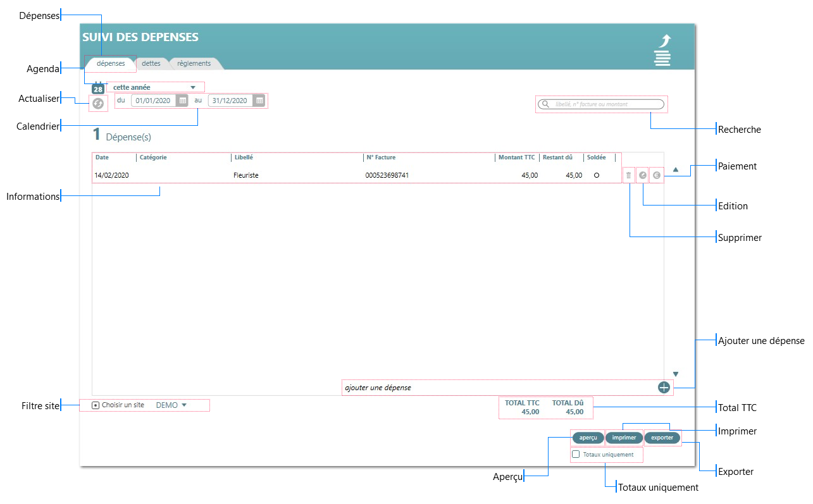Edit the Fleuriste expense with pencil icon
Image resolution: width=813 pixels, height=504 pixels.
click(x=642, y=175)
